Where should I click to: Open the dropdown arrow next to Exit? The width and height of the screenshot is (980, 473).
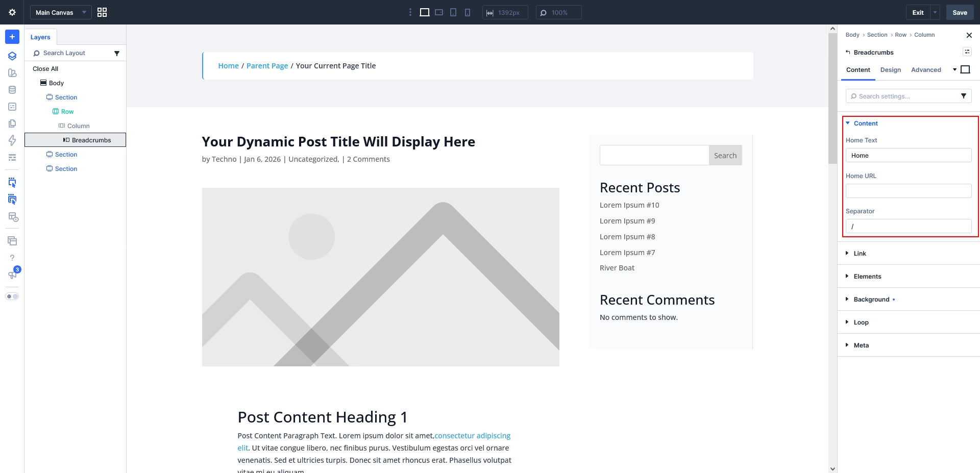pos(935,12)
